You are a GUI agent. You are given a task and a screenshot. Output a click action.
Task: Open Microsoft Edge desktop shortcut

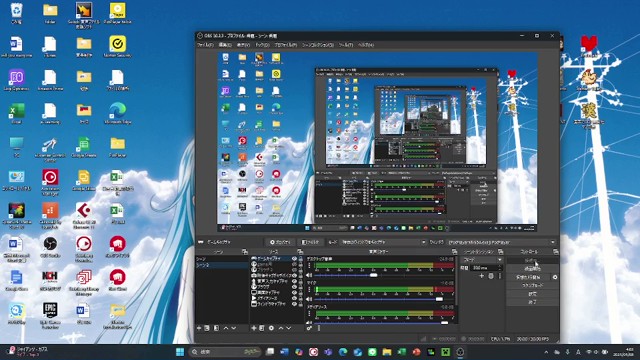click(x=118, y=113)
